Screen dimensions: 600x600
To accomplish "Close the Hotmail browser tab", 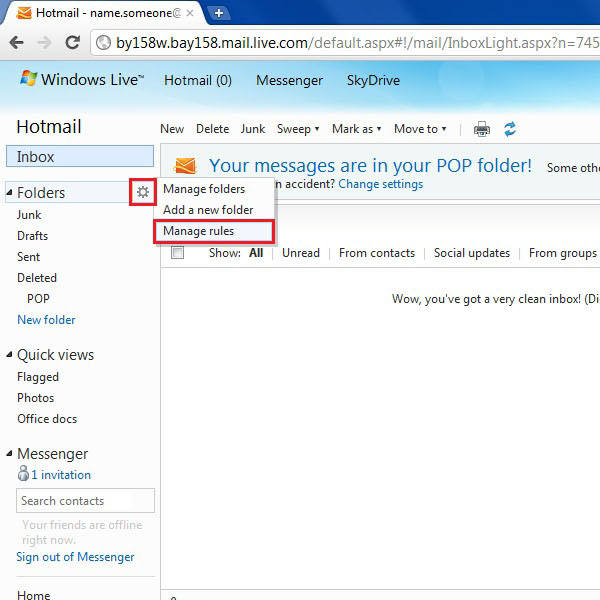I will pyautogui.click(x=190, y=13).
